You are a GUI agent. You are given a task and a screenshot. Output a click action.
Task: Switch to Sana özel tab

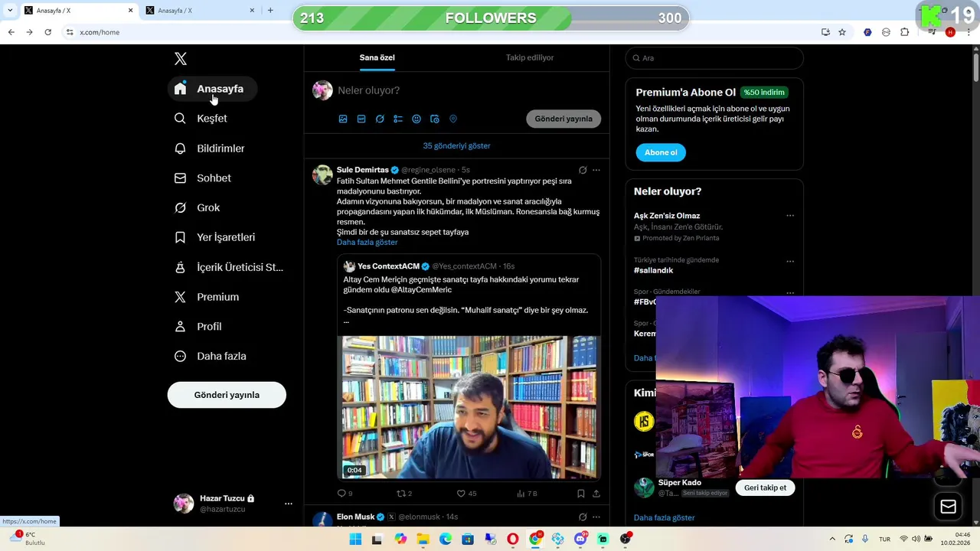pyautogui.click(x=377, y=57)
